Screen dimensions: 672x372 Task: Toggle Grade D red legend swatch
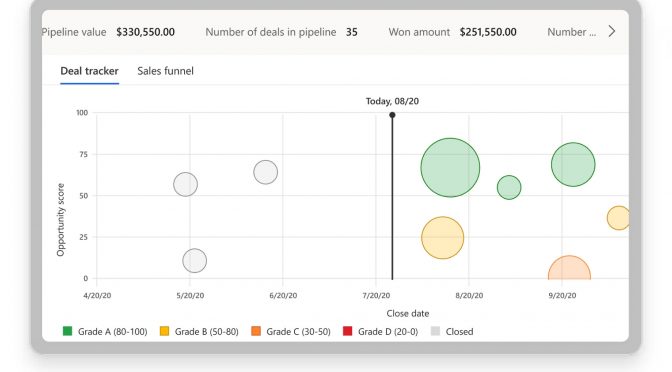348,331
